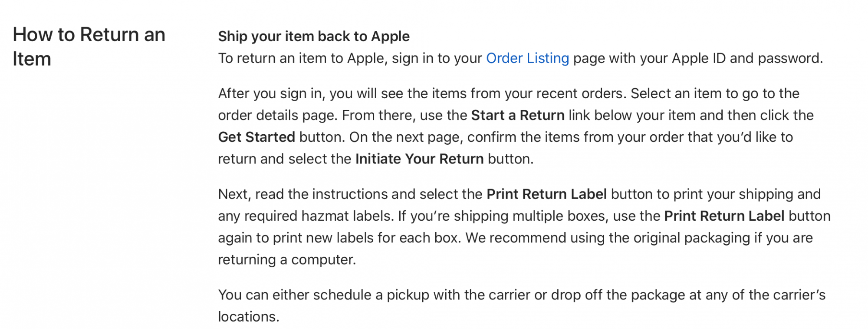
Task: Click the 'How to Return an Item' heading
Action: tap(89, 47)
